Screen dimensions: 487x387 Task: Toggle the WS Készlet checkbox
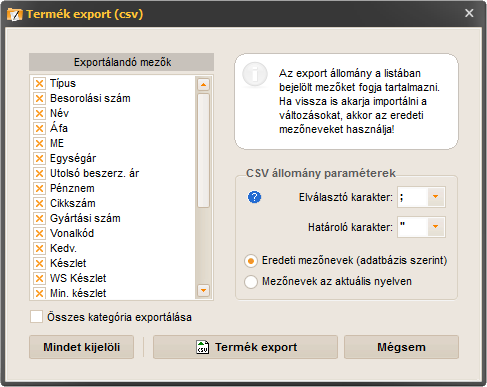pos(39,278)
